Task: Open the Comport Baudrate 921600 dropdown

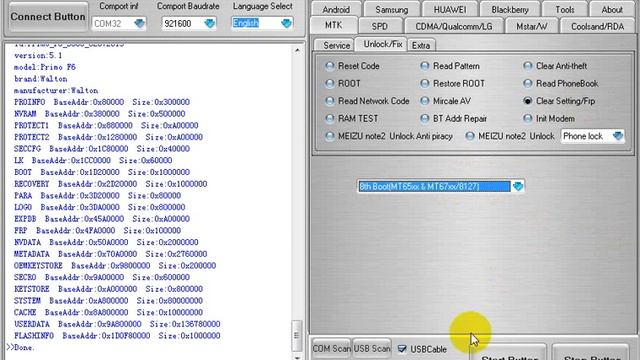Action: [x=210, y=23]
